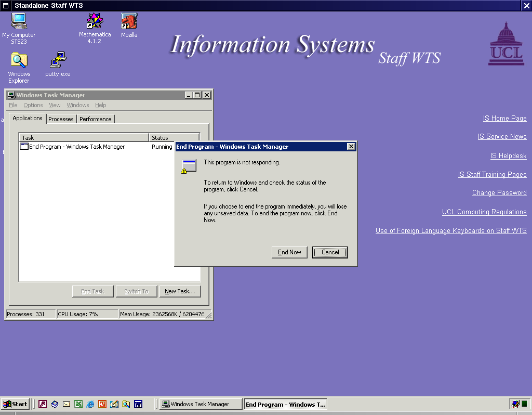Select the End Program task row
The height and width of the screenshot is (415, 532).
tap(97, 147)
